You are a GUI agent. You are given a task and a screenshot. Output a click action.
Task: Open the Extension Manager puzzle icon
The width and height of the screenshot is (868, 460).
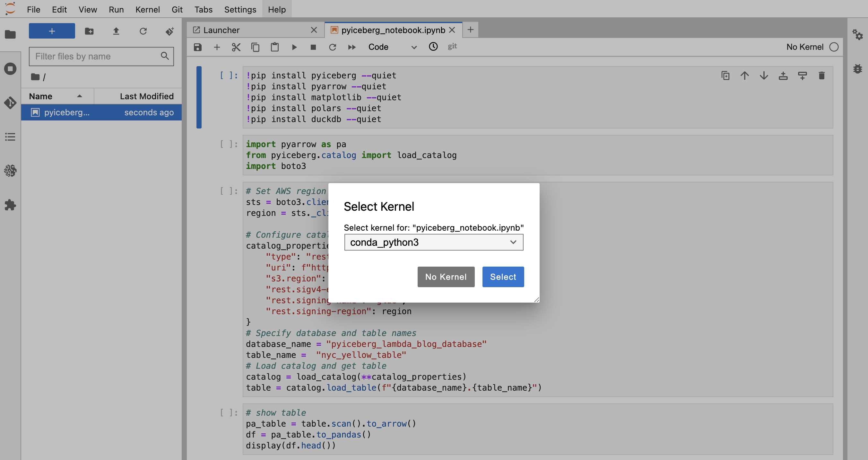[x=10, y=205]
